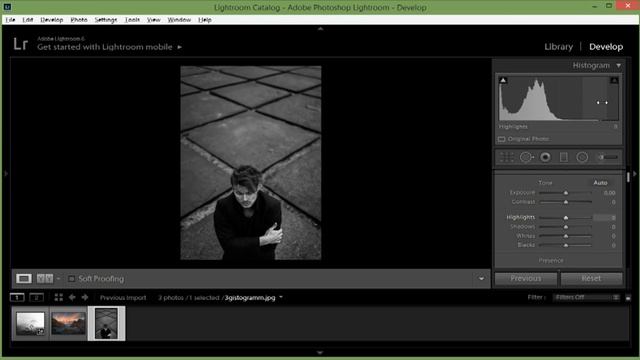The height and width of the screenshot is (360, 640).
Task: Open Before/After view options arrow
Action: [x=58, y=279]
